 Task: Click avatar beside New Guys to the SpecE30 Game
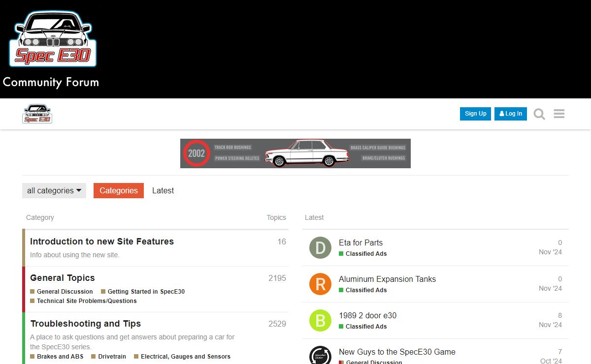[320, 355]
